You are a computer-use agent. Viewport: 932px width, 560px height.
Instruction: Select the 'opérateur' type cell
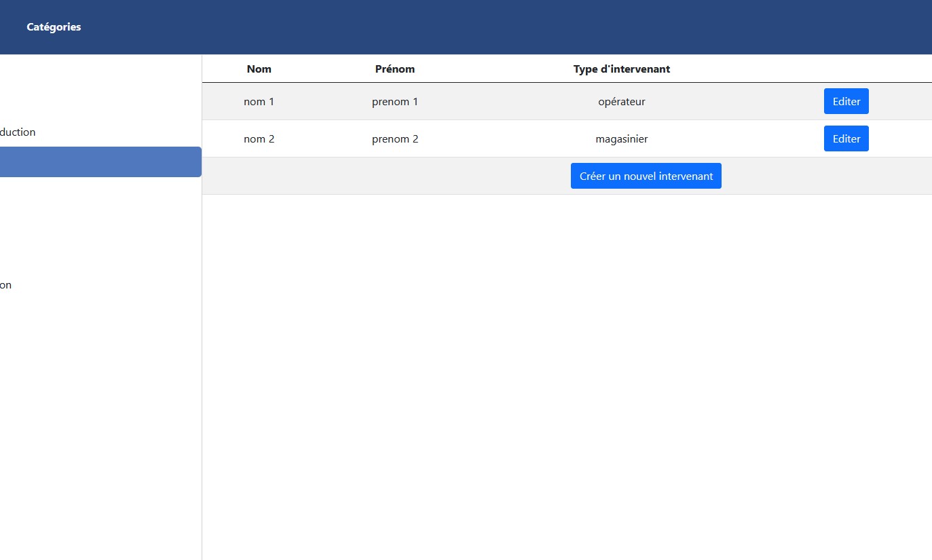pyautogui.click(x=621, y=102)
